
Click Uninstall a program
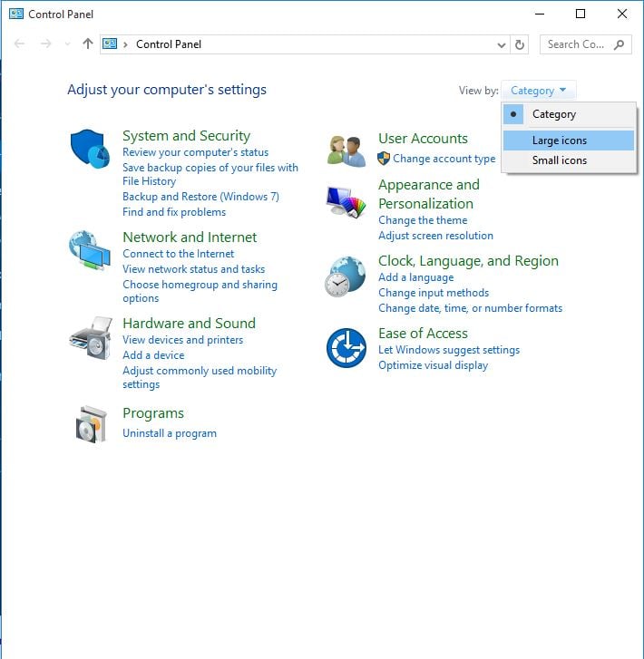170,433
